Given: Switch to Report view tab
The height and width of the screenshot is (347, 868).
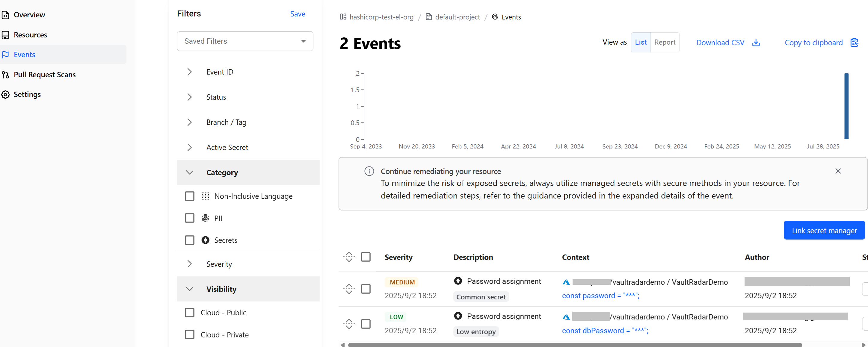Looking at the screenshot, I should (x=665, y=43).
